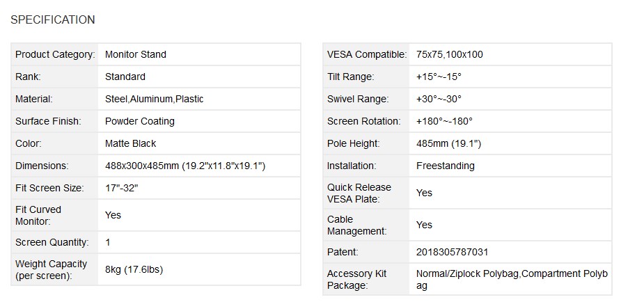This screenshot has height=302, width=644.
Task: Click the SPECIFICATION heading
Action: [x=53, y=19]
